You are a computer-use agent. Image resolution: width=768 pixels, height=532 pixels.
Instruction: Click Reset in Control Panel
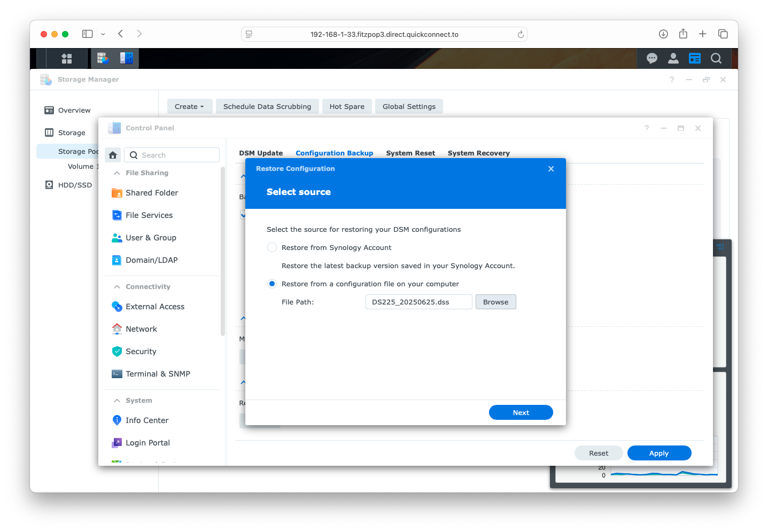coord(599,453)
